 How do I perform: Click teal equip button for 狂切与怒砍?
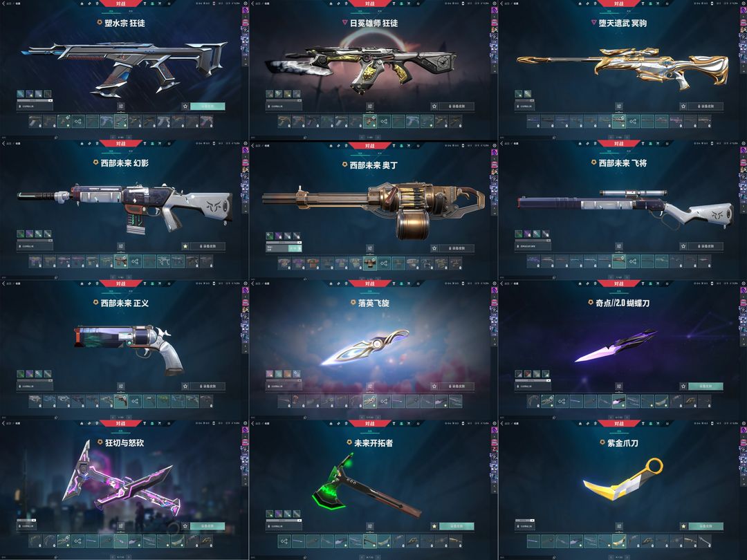coord(207,526)
